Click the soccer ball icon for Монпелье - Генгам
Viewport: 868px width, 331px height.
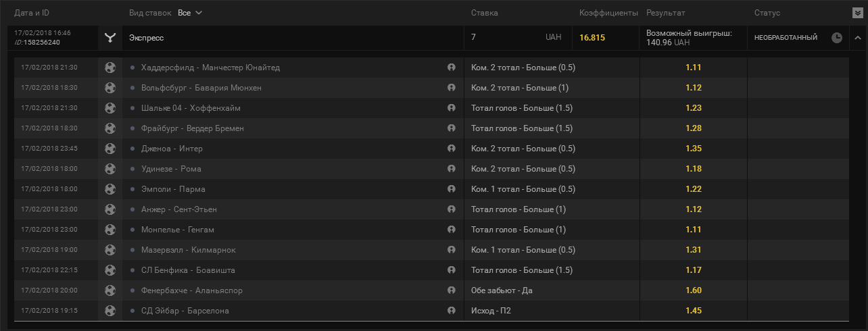(x=110, y=230)
